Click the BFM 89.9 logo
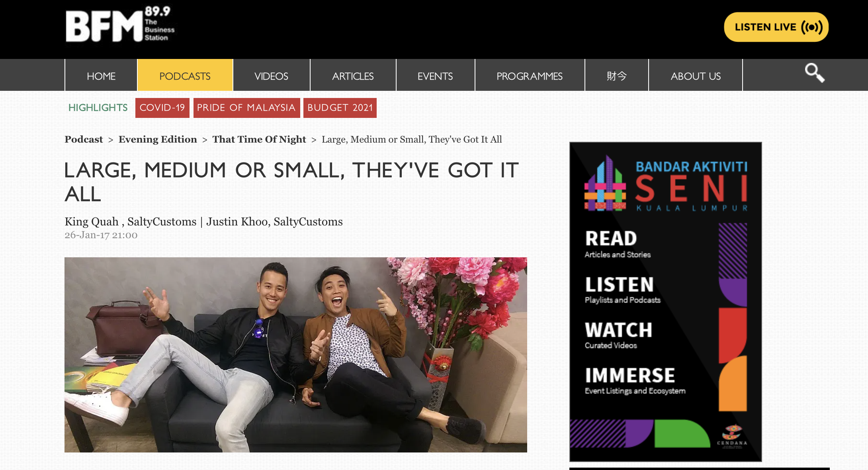 120,24
